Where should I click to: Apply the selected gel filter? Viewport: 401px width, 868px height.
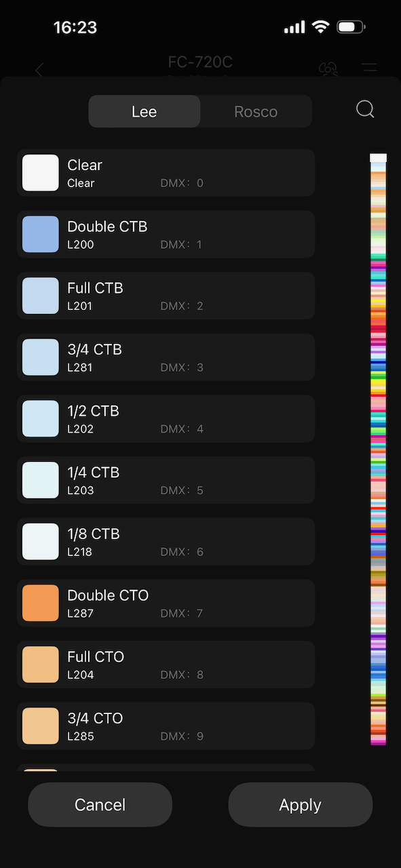click(x=300, y=804)
